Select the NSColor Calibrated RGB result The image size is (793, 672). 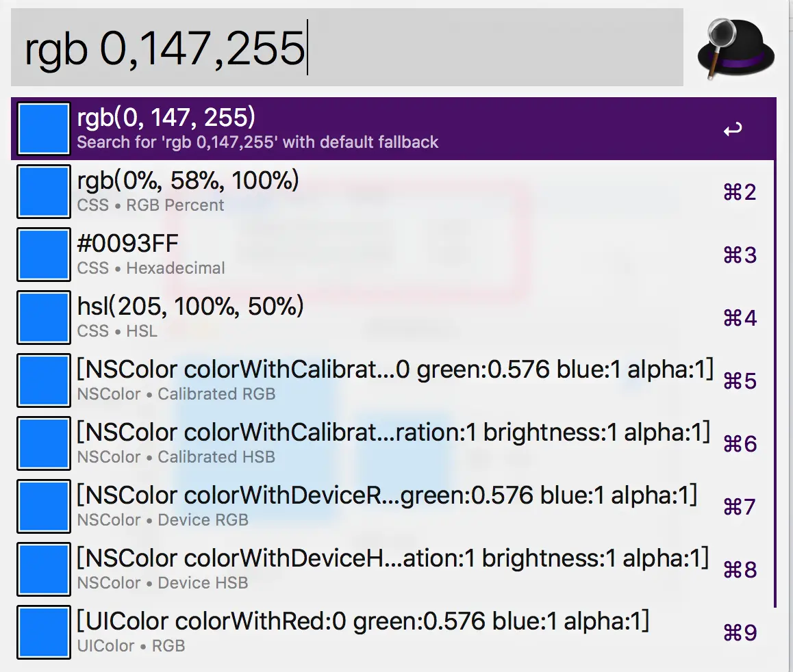(x=394, y=380)
